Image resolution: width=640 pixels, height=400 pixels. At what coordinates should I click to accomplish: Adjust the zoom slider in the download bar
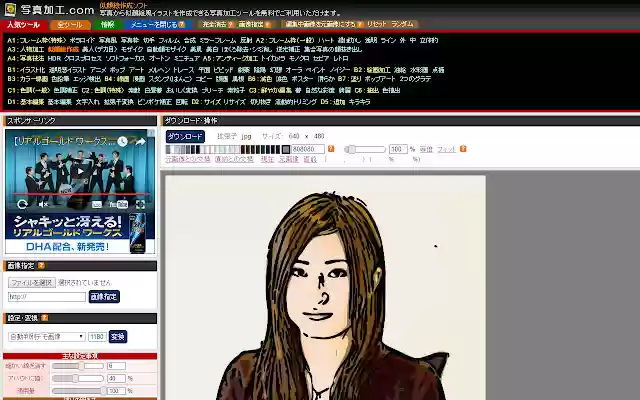[x=365, y=149]
